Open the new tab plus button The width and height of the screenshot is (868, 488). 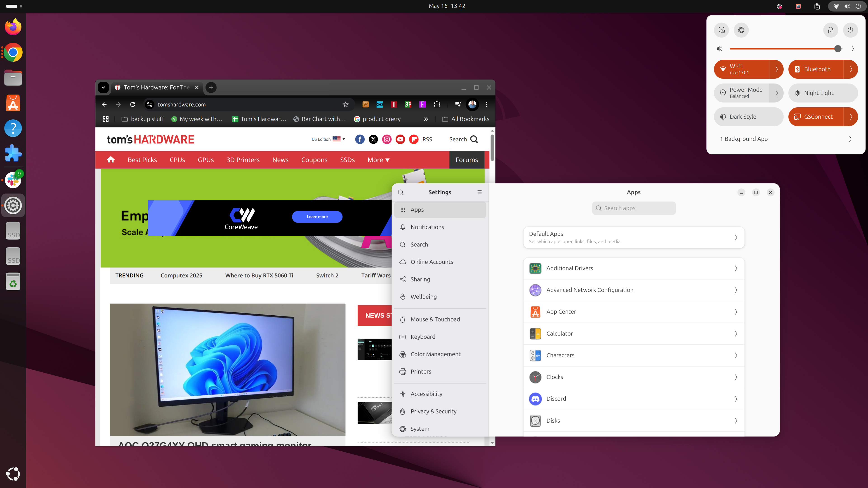(x=211, y=87)
